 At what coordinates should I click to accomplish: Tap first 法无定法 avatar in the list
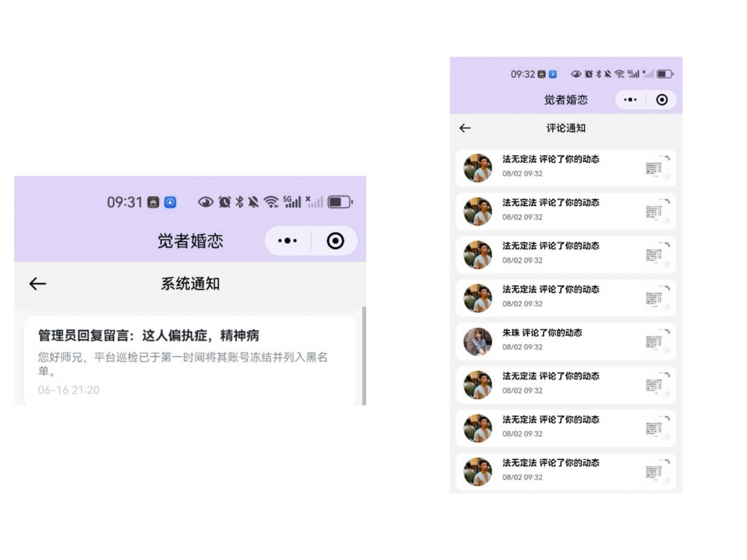point(478,168)
